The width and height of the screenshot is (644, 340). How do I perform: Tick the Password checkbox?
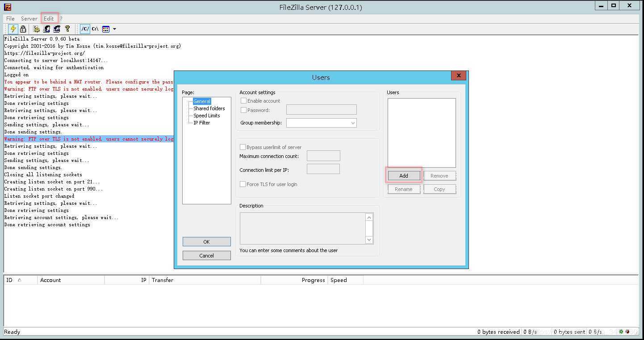(x=243, y=110)
